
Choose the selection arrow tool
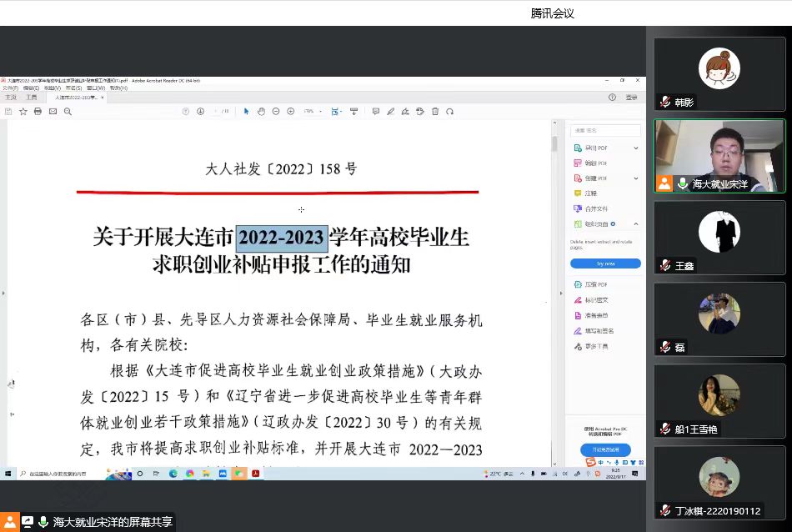click(x=247, y=112)
